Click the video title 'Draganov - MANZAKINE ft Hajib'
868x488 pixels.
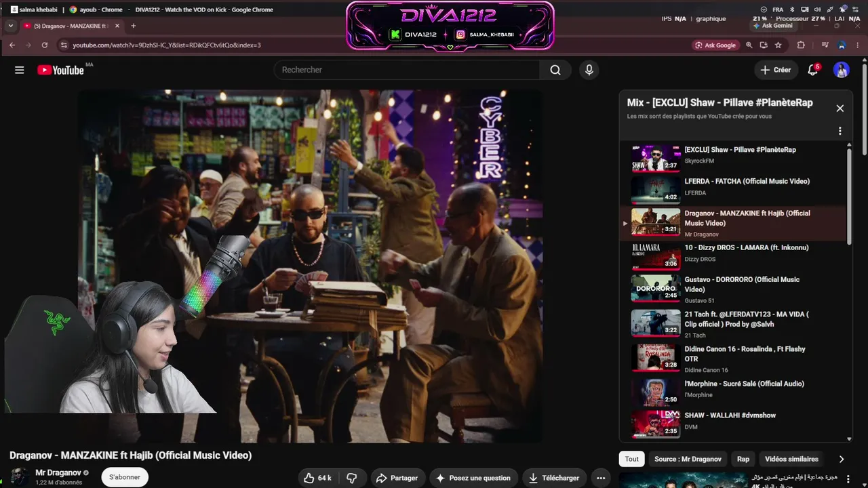click(131, 455)
